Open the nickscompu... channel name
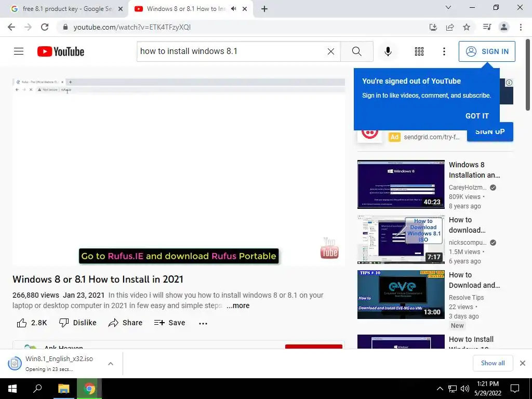The image size is (532, 399). [x=468, y=243]
